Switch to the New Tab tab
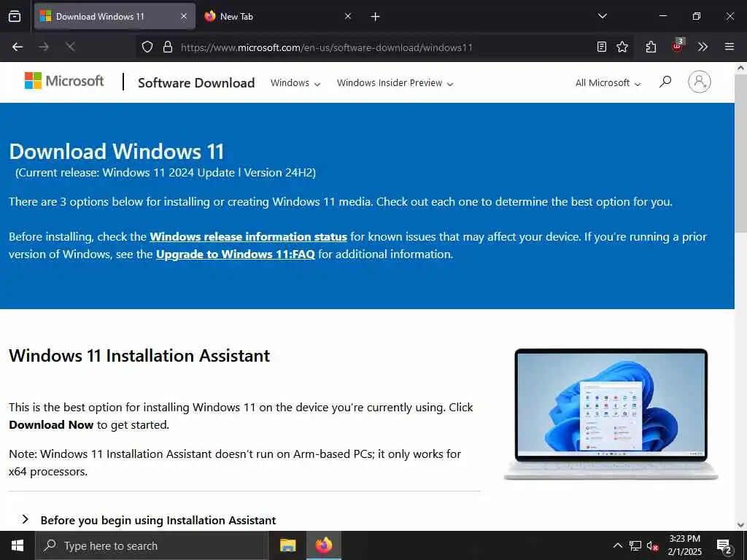Screen dimensions: 747x560 click(278, 16)
